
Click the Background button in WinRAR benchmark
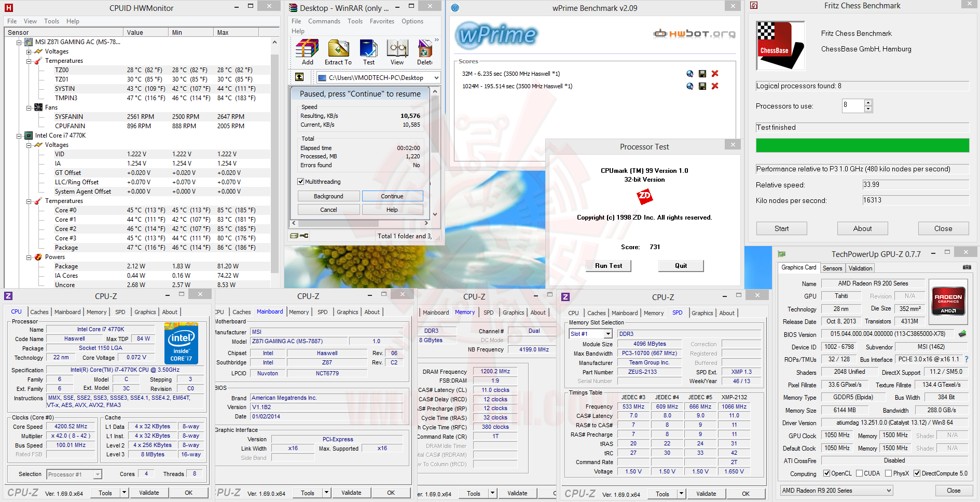[328, 196]
